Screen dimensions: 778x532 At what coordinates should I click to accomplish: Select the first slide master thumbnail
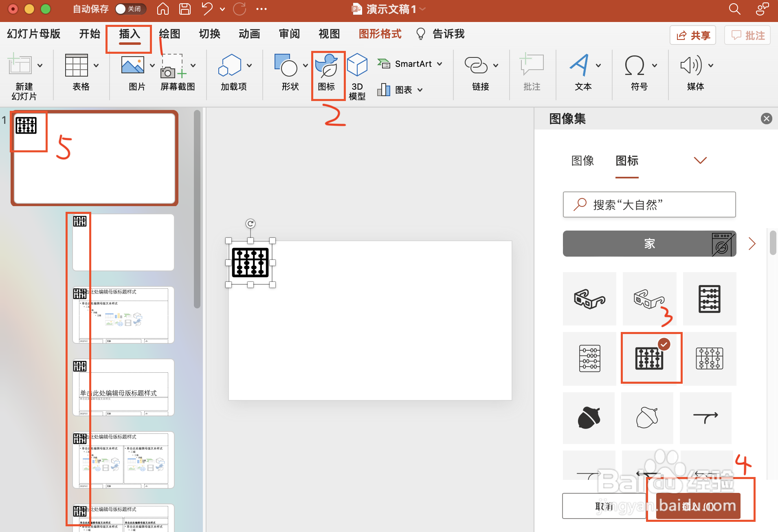pyautogui.click(x=95, y=158)
